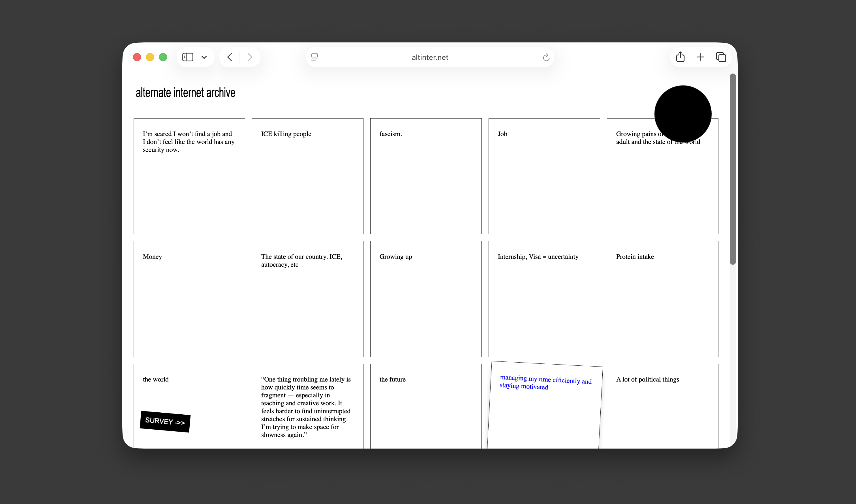Select the 'state of our country' card
The height and width of the screenshot is (504, 856).
click(307, 299)
